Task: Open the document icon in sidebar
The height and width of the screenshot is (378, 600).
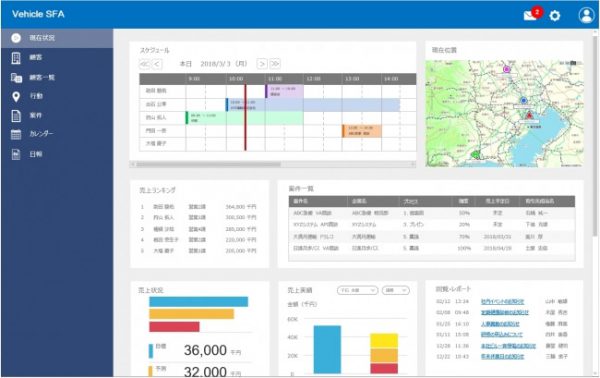Action: coord(16,116)
